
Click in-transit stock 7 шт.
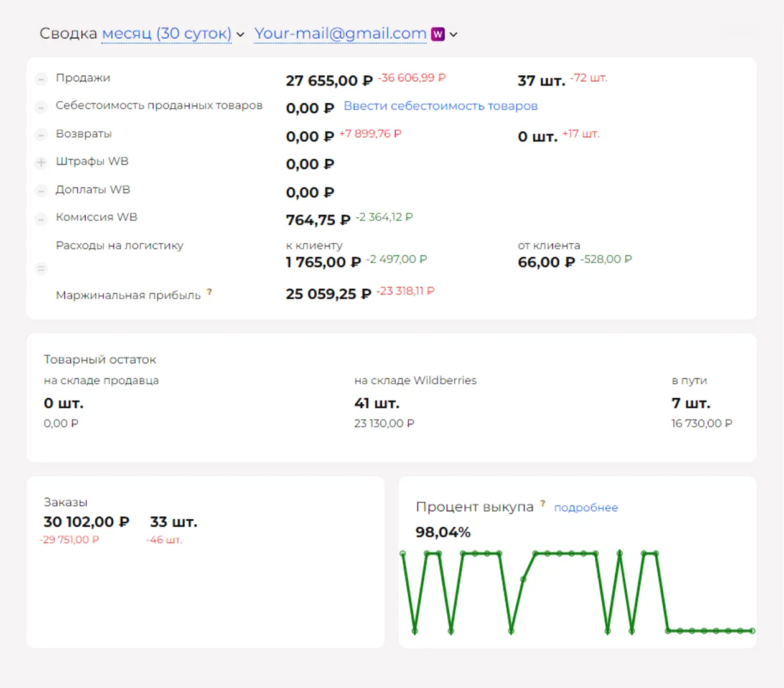point(691,403)
